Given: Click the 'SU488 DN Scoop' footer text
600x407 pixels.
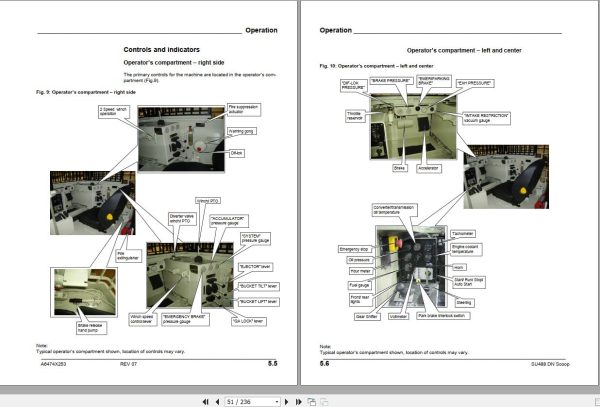Looking at the screenshot, I should 550,364.
